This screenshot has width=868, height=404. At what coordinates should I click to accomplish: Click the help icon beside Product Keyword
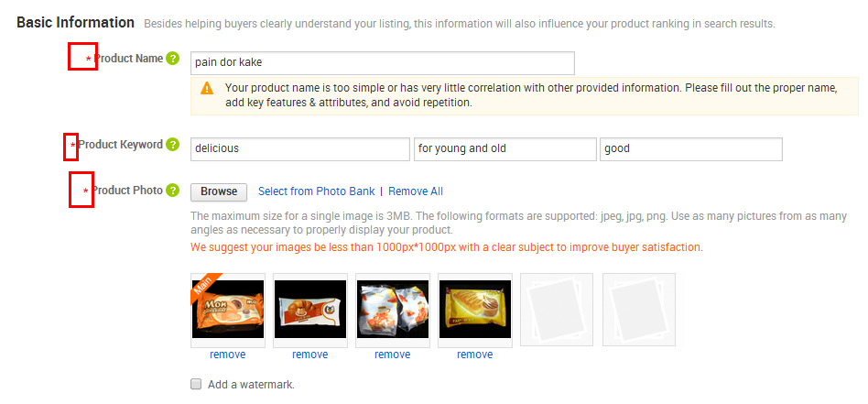[x=173, y=145]
